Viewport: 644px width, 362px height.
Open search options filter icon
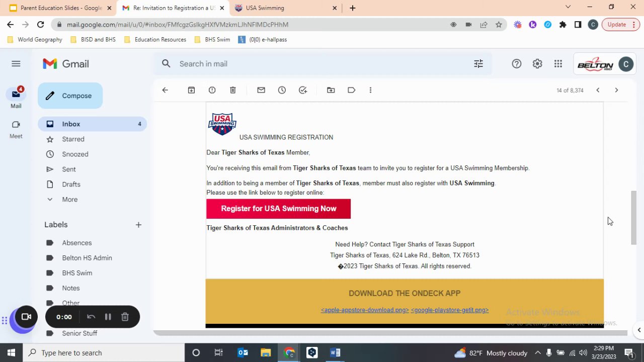point(478,63)
